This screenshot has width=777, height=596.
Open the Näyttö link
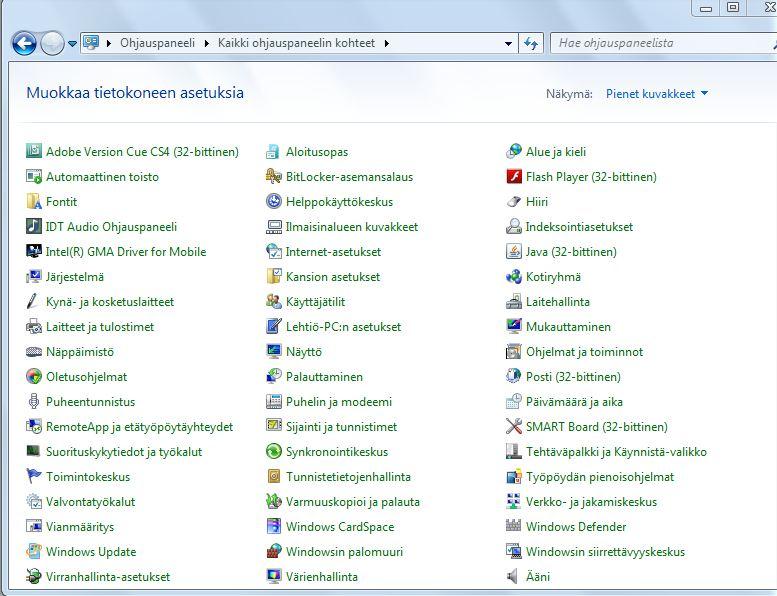pos(304,351)
